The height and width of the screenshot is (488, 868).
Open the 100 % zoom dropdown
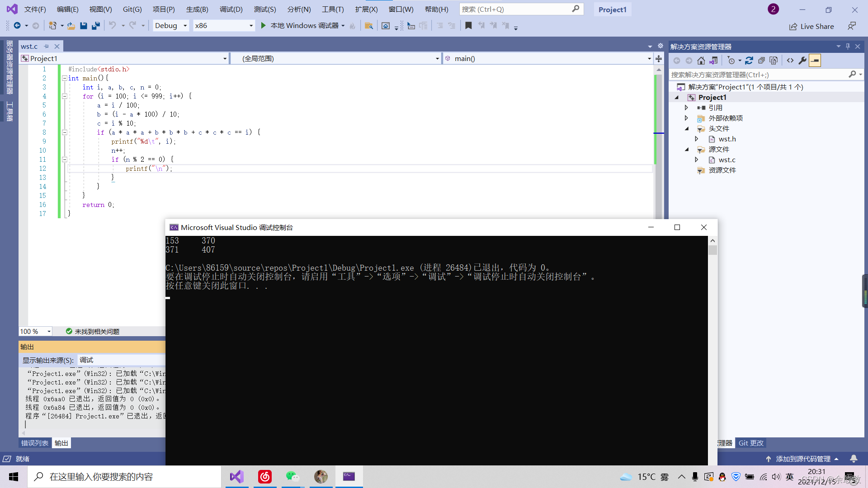point(36,331)
